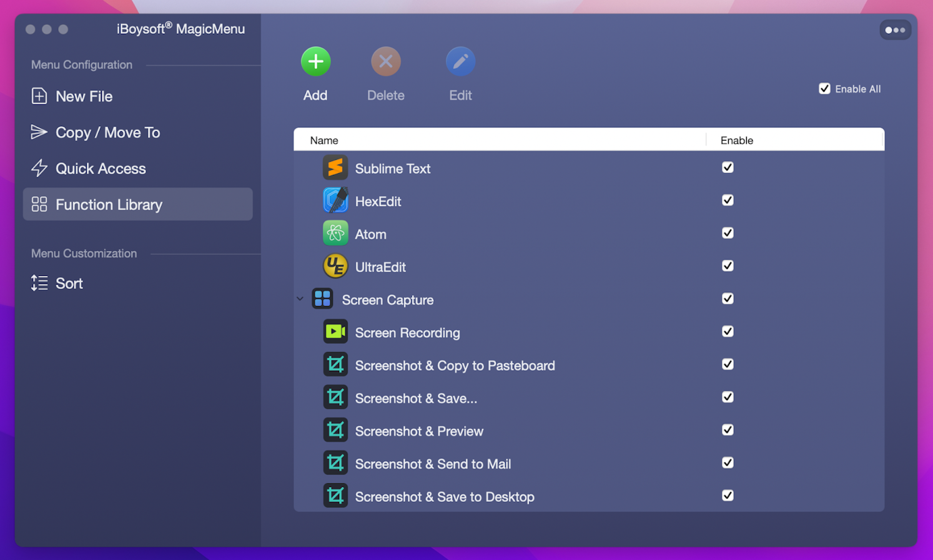This screenshot has width=933, height=560.
Task: Uncheck Screenshot & Save to Desktop
Action: tap(728, 495)
